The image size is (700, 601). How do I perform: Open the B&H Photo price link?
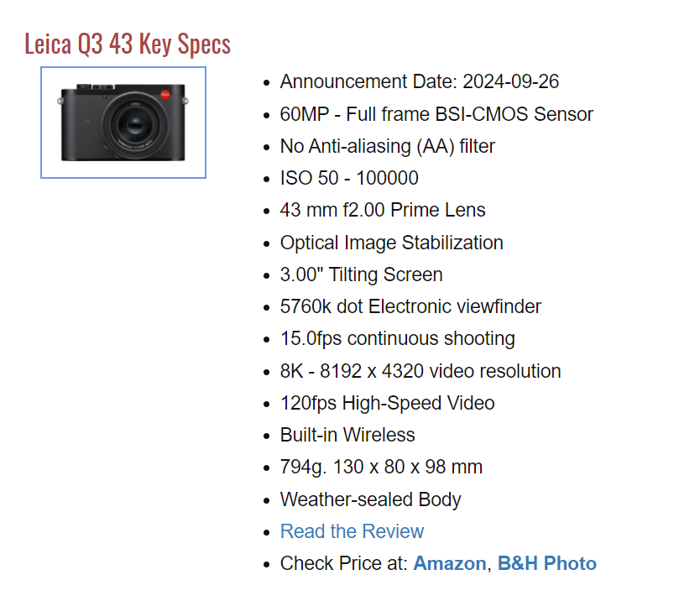[x=546, y=563]
